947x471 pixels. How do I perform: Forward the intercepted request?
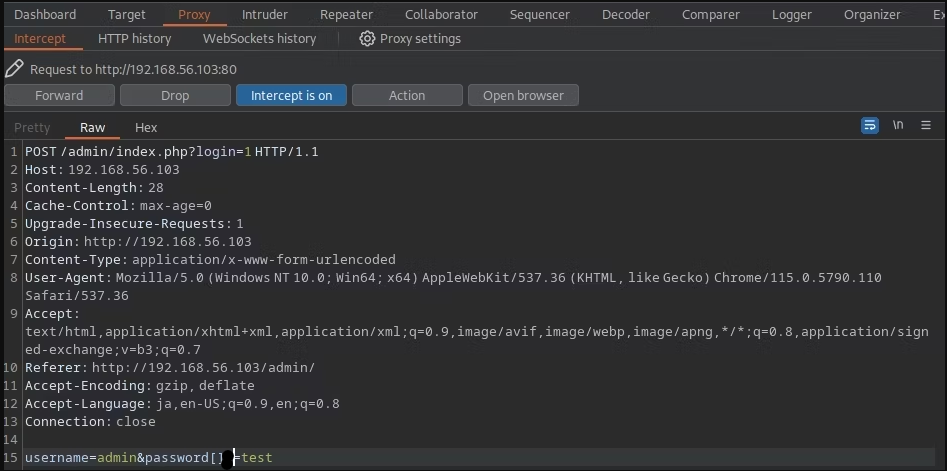point(59,95)
